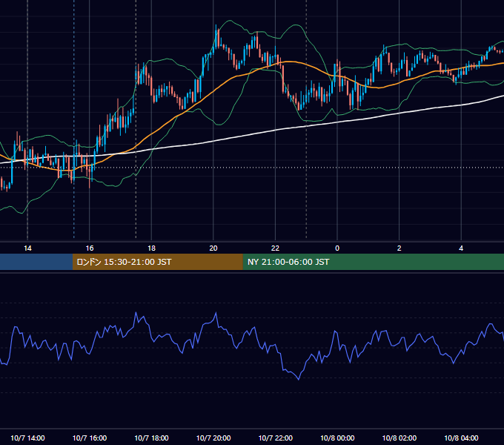Click the blue session bar before London
The image size is (504, 445).
pyautogui.click(x=36, y=262)
